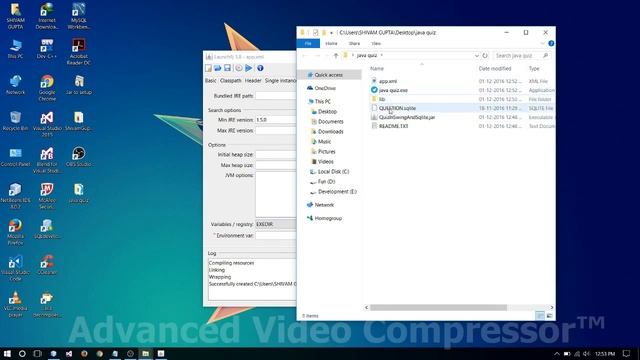The width and height of the screenshot is (640, 360).
Task: Click the Min JRE version field in Launch4j
Action: pyautogui.click(x=276, y=120)
